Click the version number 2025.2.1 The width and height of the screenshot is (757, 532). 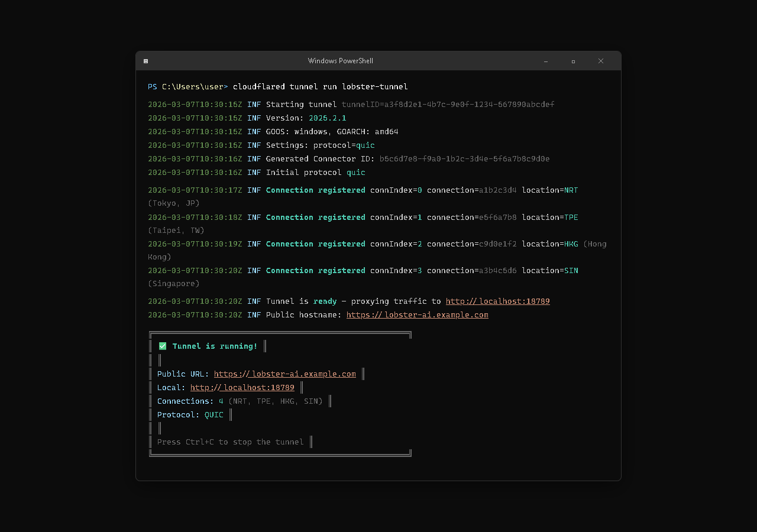[327, 118]
